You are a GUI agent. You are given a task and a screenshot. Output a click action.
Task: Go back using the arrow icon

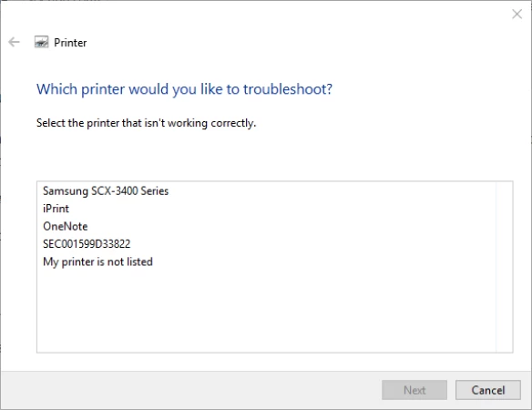click(14, 43)
